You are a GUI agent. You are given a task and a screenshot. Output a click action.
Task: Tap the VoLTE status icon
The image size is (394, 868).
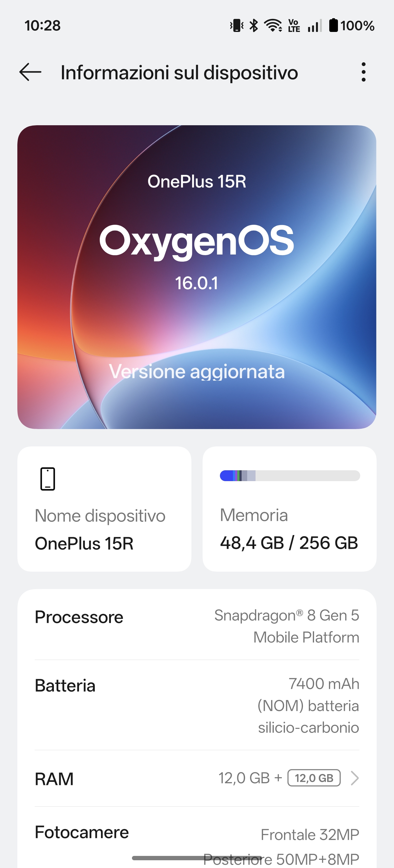coord(294,26)
